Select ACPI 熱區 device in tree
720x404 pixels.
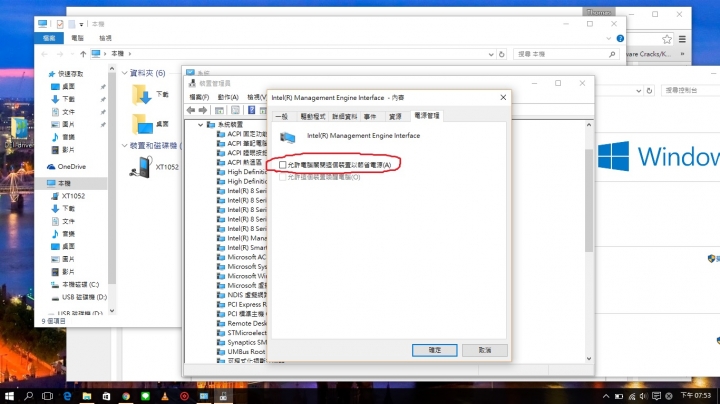click(245, 162)
